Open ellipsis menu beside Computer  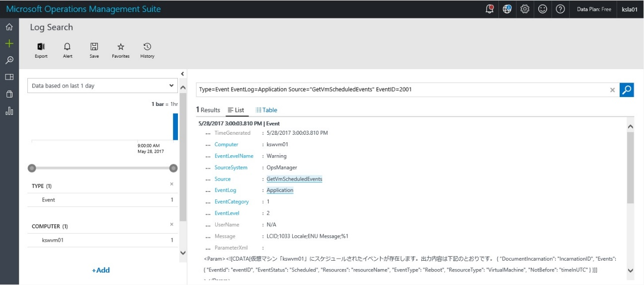coord(208,145)
